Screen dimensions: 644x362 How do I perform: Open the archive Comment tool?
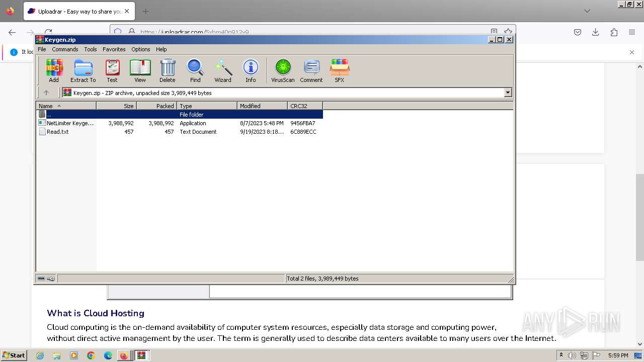coord(311,70)
